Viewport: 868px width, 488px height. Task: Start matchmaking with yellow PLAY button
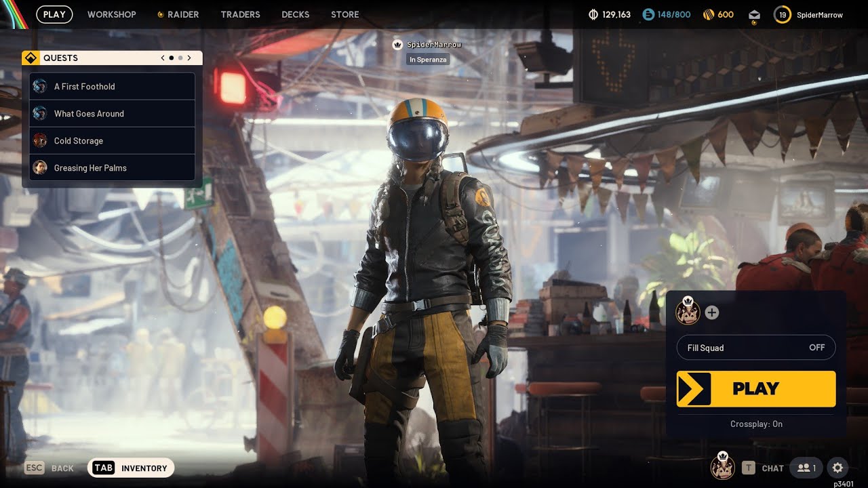coord(756,389)
